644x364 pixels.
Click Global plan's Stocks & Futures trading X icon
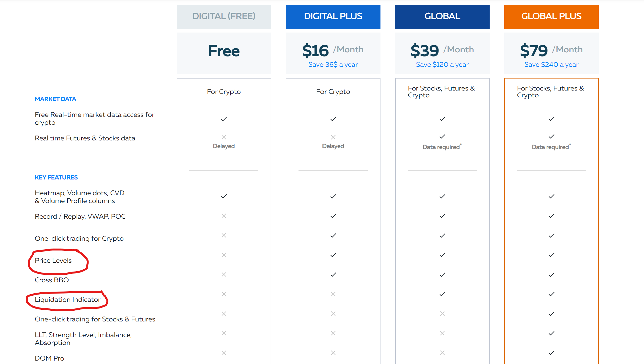click(x=442, y=314)
